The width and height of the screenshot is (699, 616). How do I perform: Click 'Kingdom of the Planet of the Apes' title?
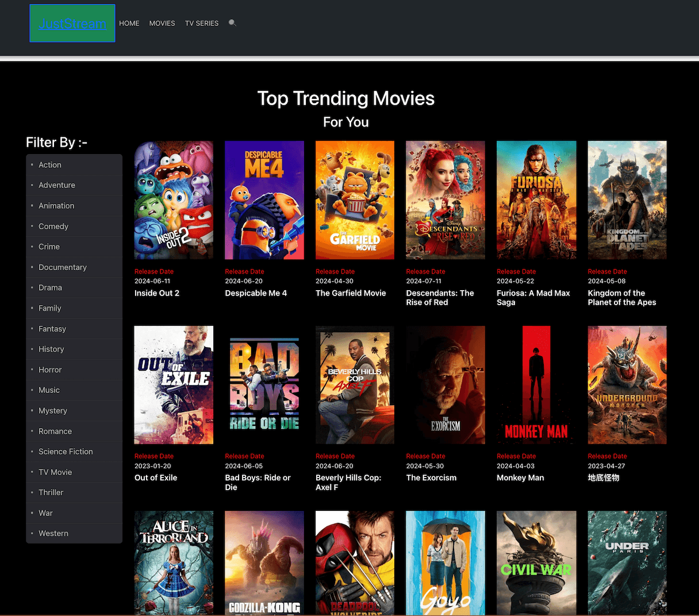[622, 298]
